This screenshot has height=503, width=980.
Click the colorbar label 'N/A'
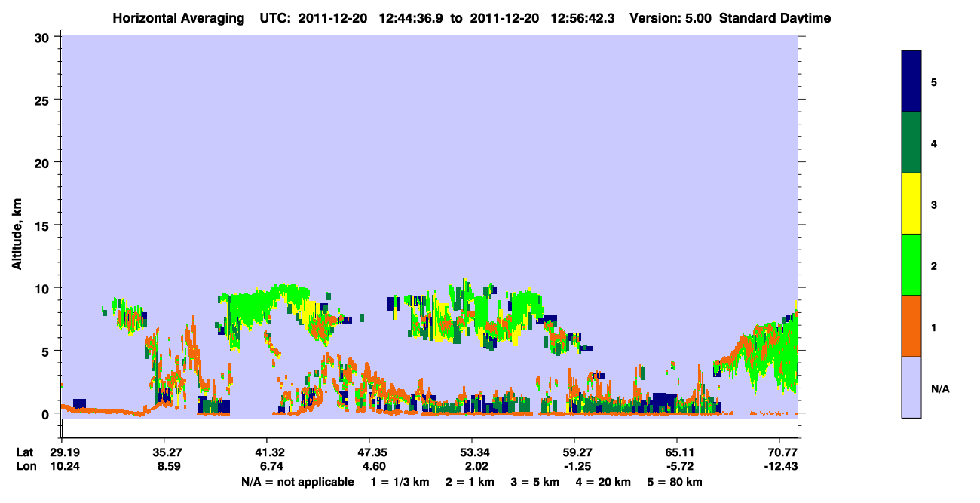coord(941,389)
